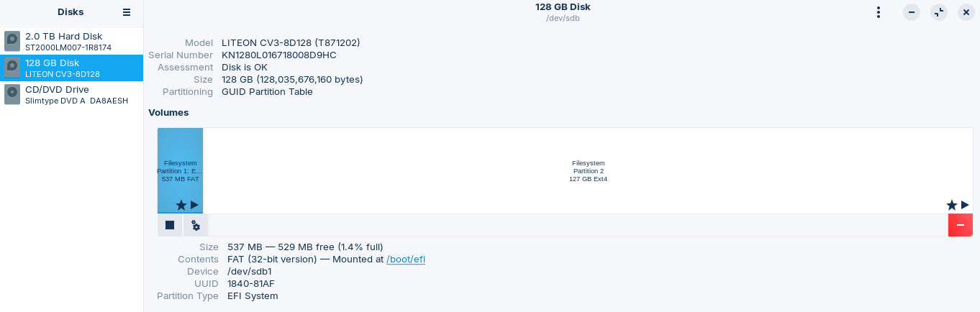
Task: Click the hard disk icon for ST2000LM007
Action: (12, 42)
